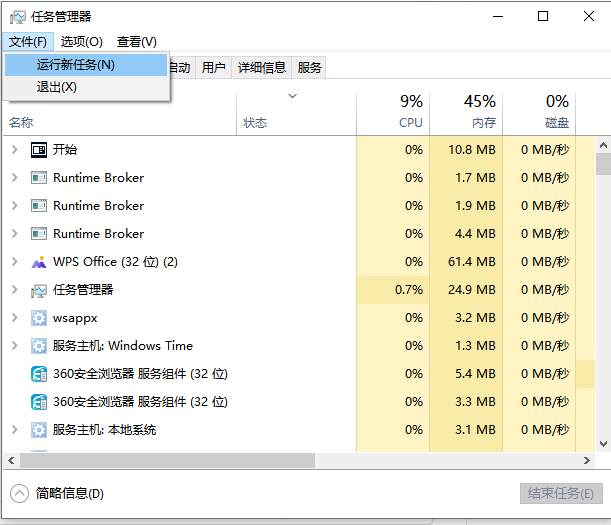The image size is (611, 525).
Task: Click the WPS Office process icon
Action: (39, 262)
